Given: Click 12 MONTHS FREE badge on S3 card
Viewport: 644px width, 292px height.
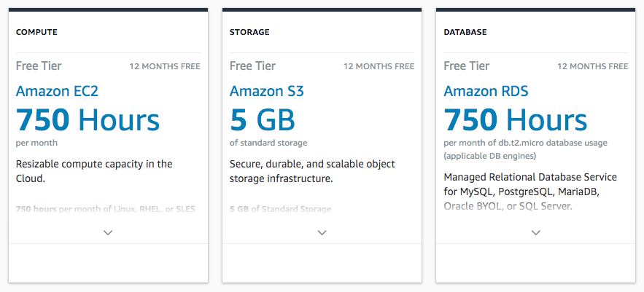Looking at the screenshot, I should pos(379,66).
